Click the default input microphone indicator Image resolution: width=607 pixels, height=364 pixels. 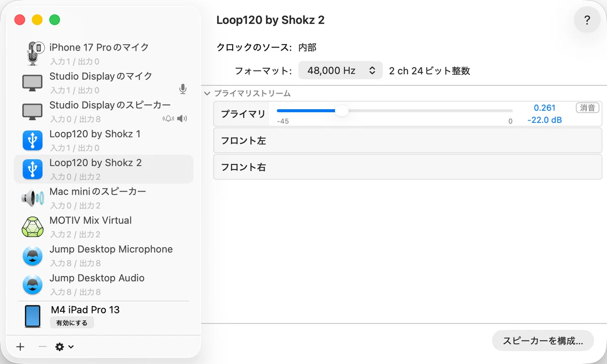coord(183,89)
